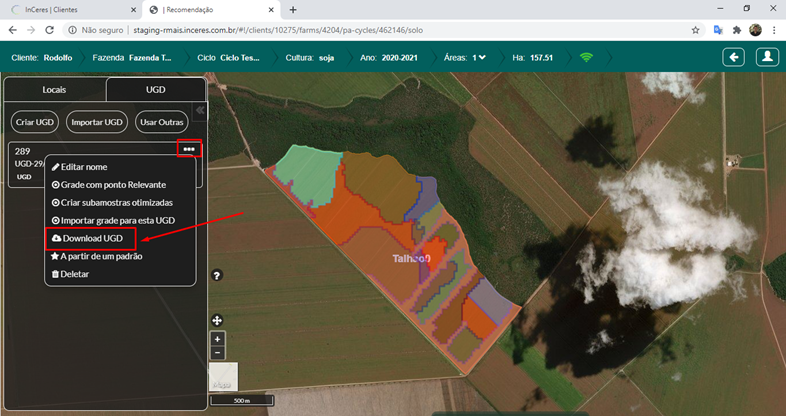Select Grade com ponto Relevante option

tap(109, 185)
